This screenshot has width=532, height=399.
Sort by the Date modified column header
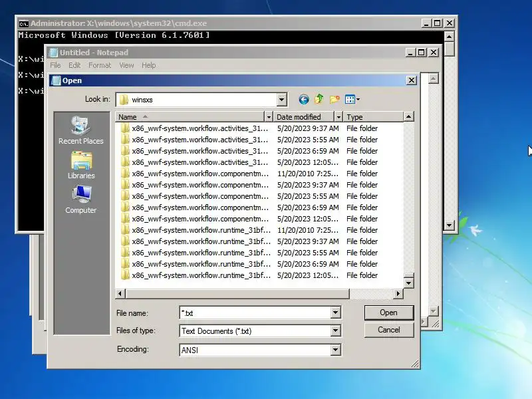point(304,117)
